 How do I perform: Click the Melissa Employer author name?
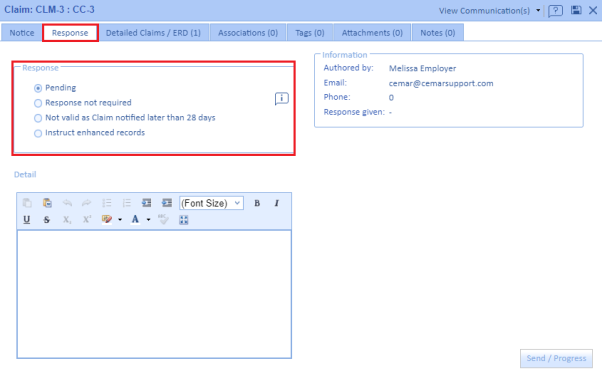(422, 68)
